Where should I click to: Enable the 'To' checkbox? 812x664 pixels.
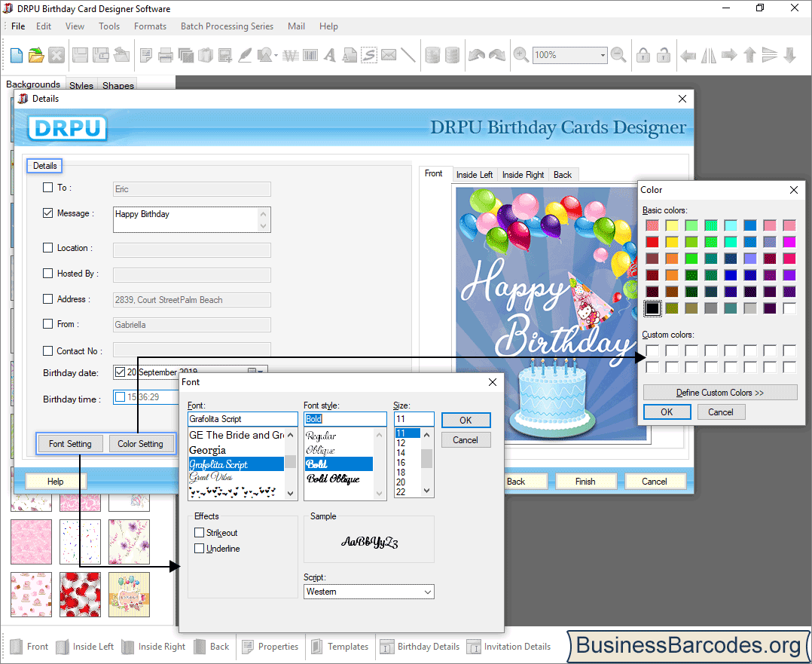pos(47,188)
